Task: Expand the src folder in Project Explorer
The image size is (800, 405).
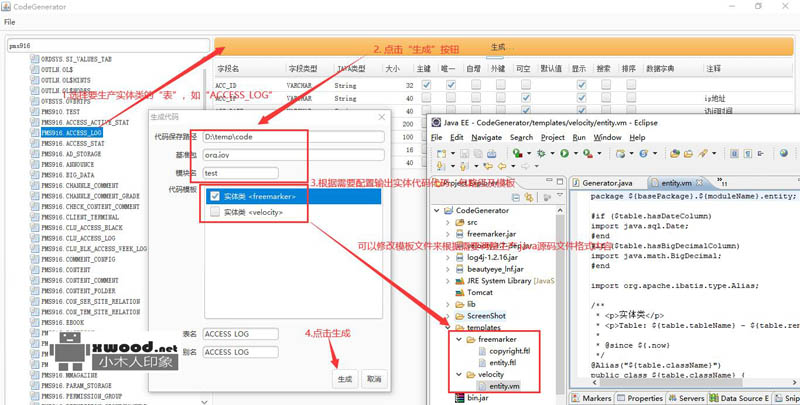Action: [448, 222]
